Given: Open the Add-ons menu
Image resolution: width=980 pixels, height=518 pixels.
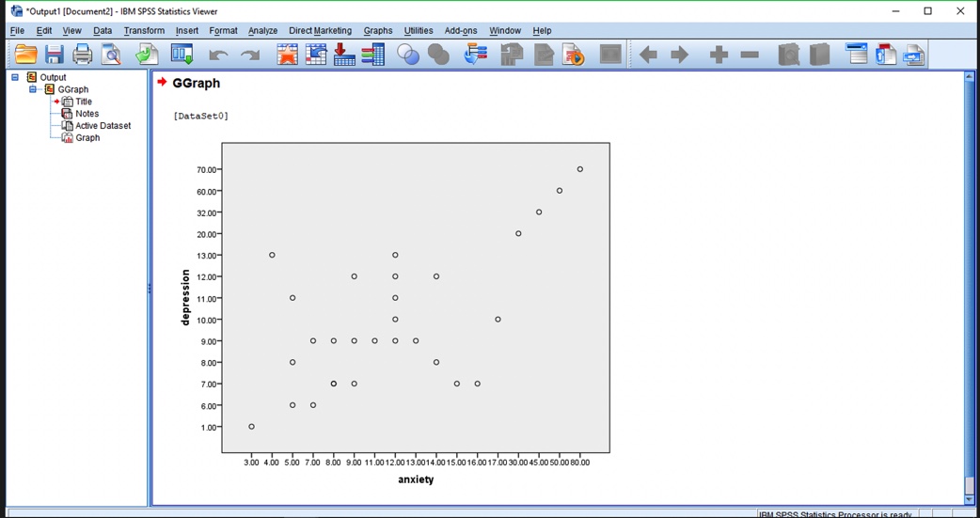Looking at the screenshot, I should click(x=461, y=31).
